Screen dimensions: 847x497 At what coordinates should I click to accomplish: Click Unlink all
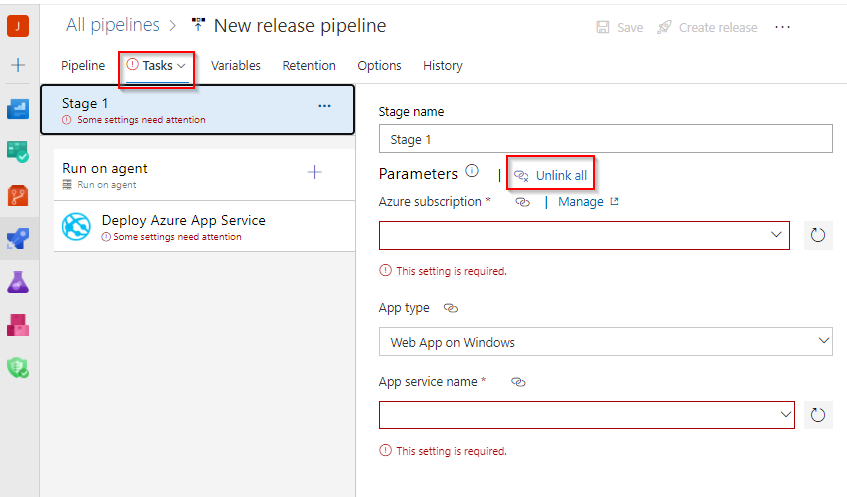coord(550,176)
